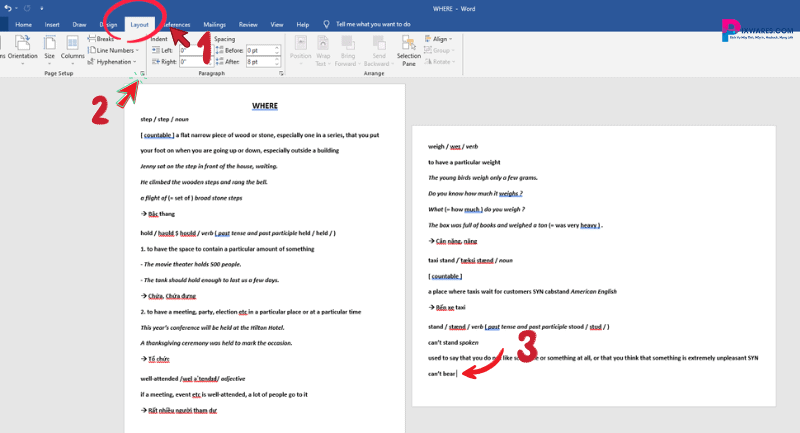
Task: Expand the Hyphenation dropdown
Action: [115, 61]
